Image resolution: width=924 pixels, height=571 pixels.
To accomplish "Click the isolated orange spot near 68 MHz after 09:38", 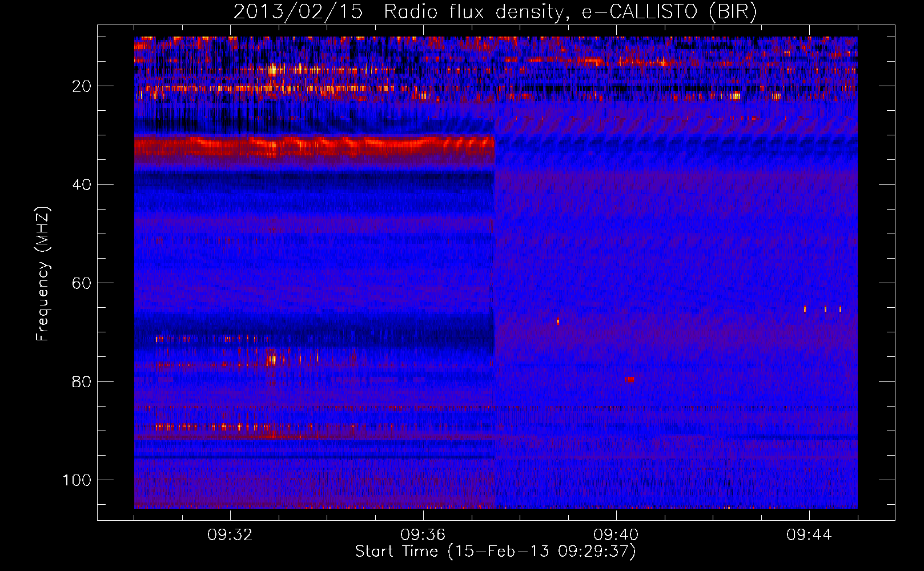I will [x=558, y=321].
